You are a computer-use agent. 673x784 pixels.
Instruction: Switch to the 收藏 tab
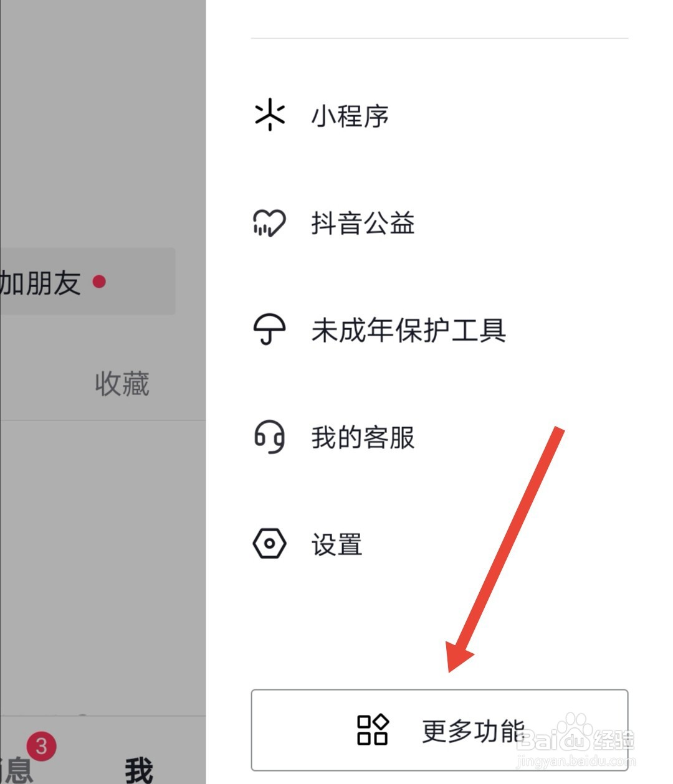[x=122, y=384]
